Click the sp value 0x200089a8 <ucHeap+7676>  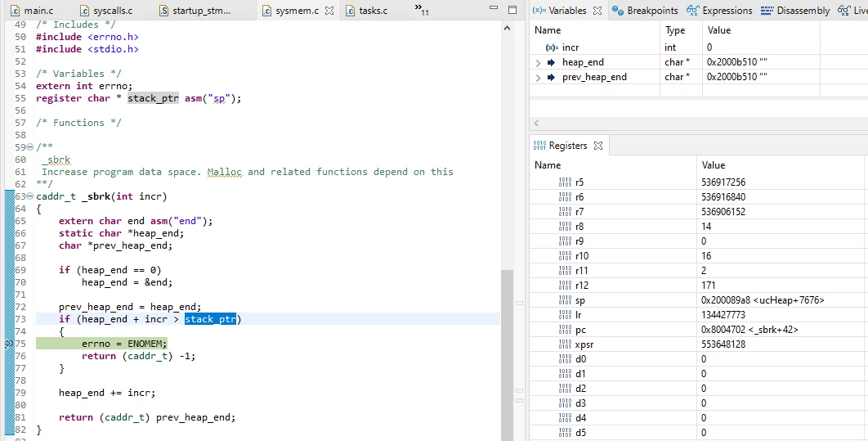pos(763,300)
